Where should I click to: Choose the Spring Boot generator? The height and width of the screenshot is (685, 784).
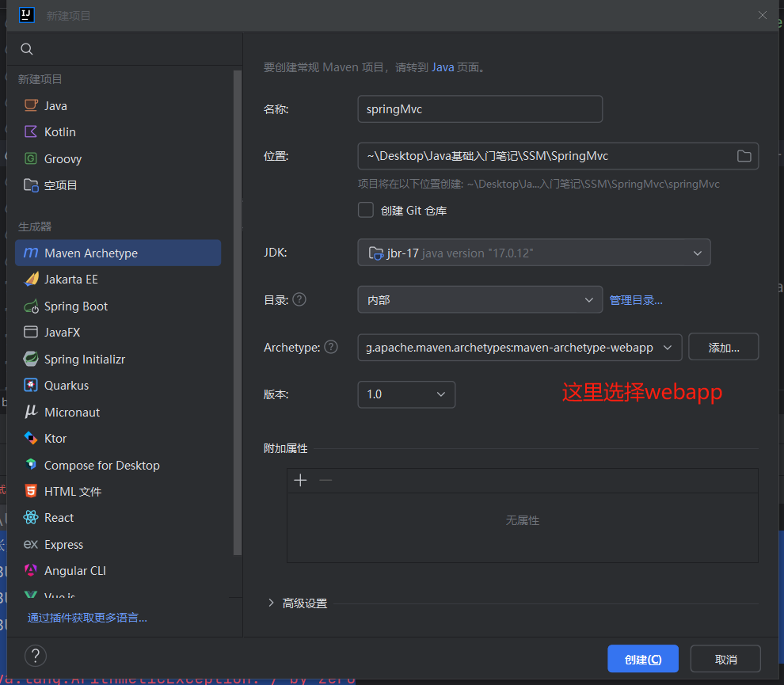pyautogui.click(x=76, y=306)
